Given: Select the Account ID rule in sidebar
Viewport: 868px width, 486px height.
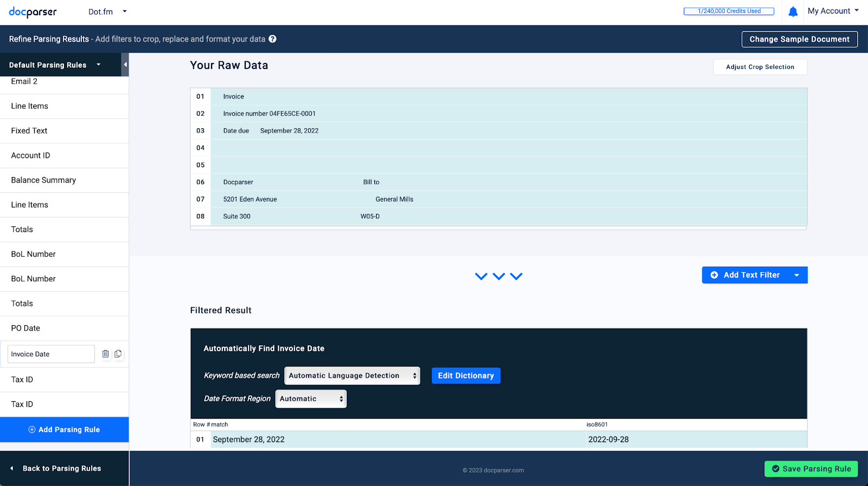Looking at the screenshot, I should coord(30,155).
